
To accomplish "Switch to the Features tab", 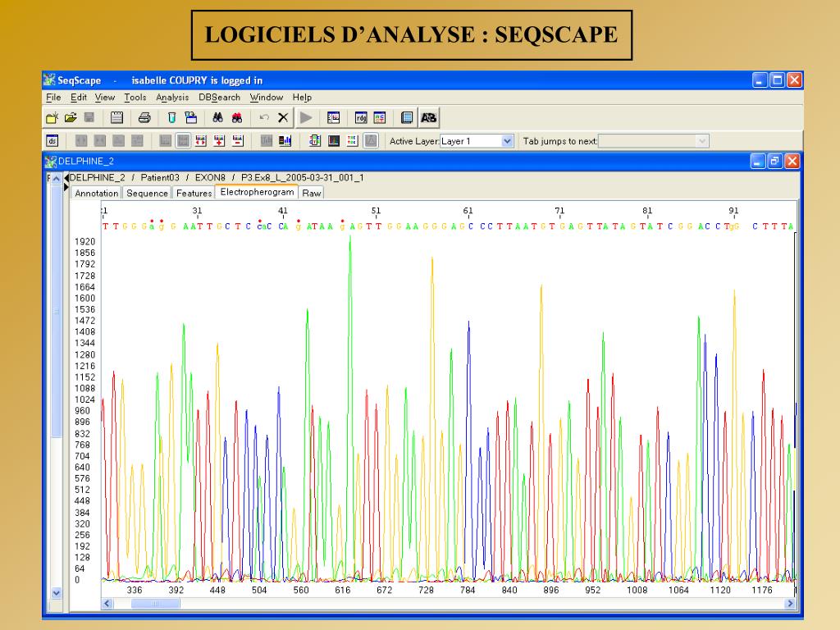I will pyautogui.click(x=194, y=194).
